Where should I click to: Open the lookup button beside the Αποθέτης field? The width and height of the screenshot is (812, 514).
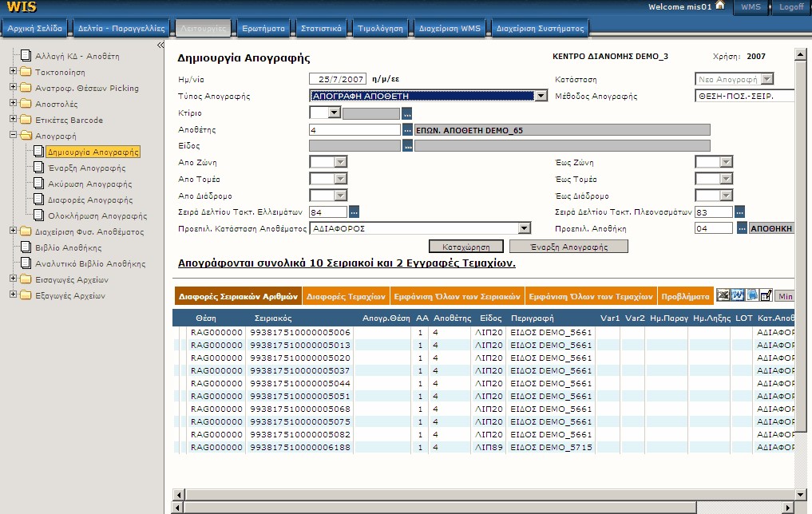click(x=407, y=130)
